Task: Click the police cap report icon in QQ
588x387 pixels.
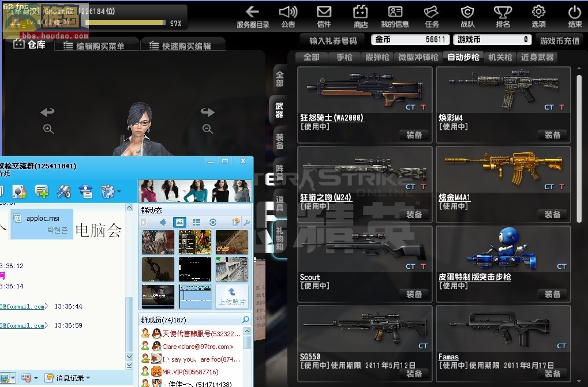Action: 85,191
